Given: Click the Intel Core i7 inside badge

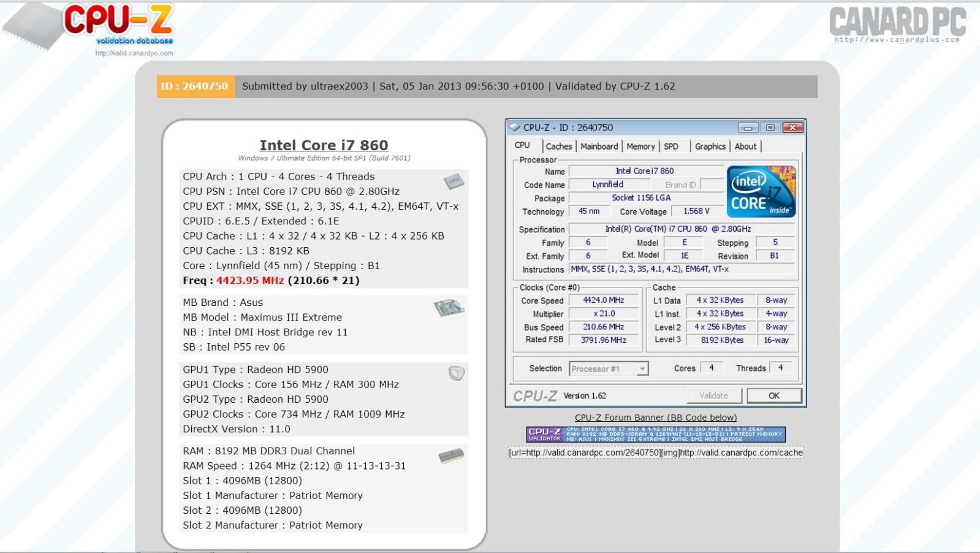Looking at the screenshot, I should [761, 191].
